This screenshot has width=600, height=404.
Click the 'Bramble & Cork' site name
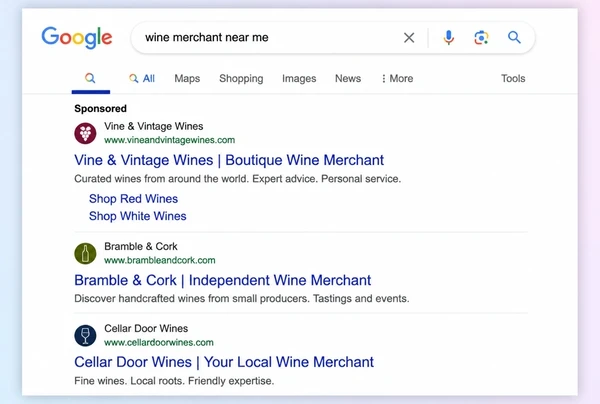[x=141, y=246]
